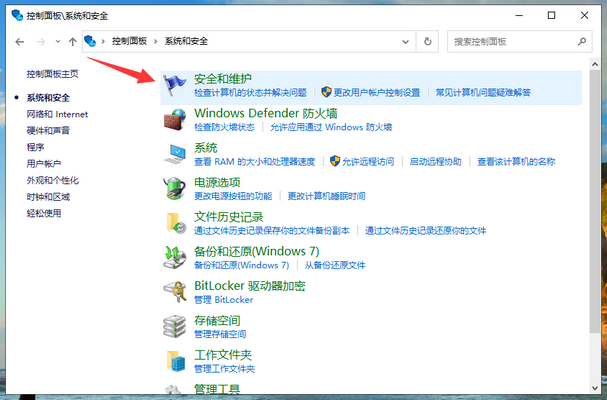The height and width of the screenshot is (400, 607).
Task: Open the 允许远程访问 link
Action: 367,161
